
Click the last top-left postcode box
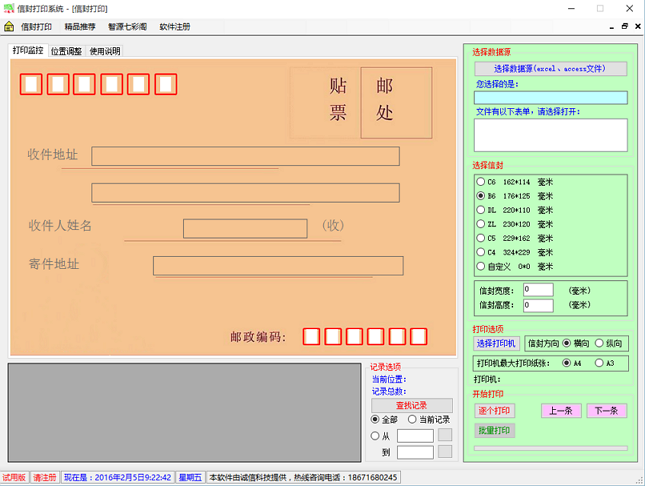point(166,84)
